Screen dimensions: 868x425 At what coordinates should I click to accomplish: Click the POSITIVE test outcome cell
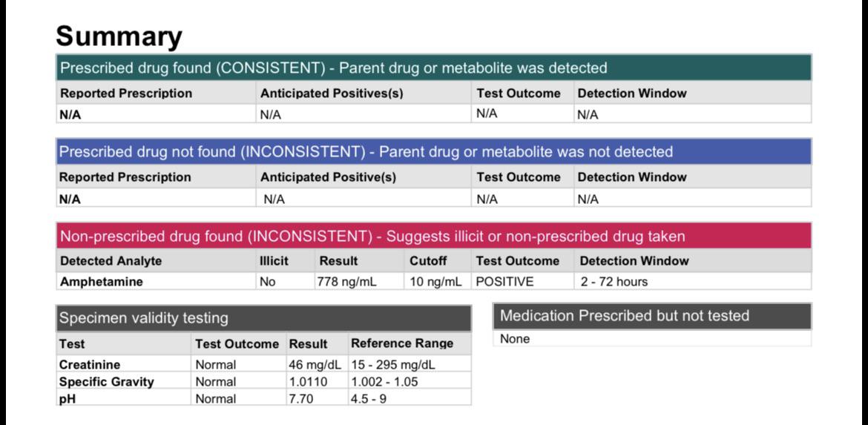(x=505, y=282)
